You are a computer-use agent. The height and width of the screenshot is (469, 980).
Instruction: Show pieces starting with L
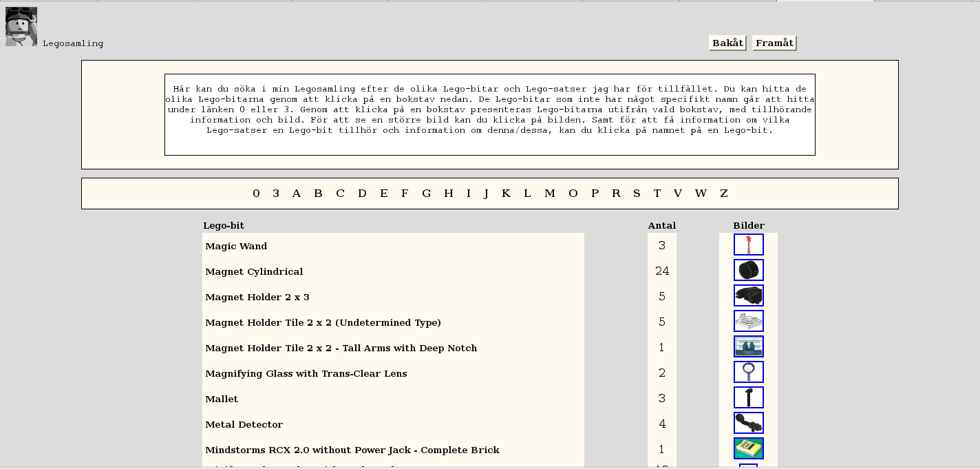[x=527, y=194]
